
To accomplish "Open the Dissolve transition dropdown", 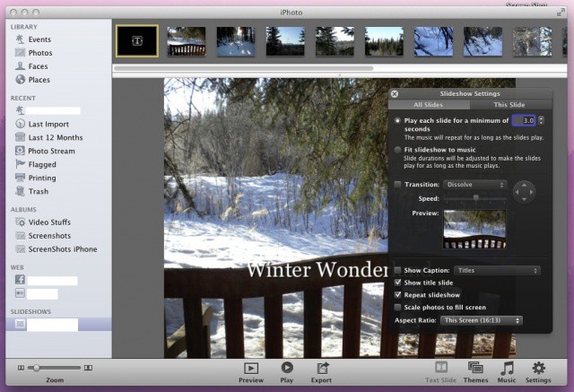I will [x=475, y=185].
